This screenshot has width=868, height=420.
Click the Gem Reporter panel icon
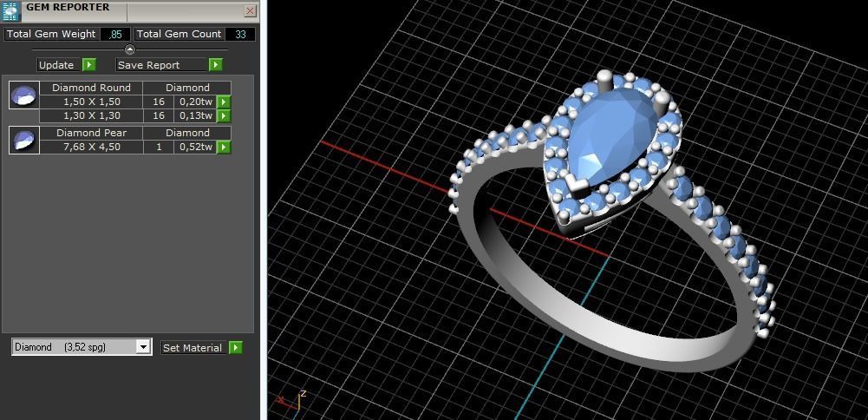click(x=11, y=11)
